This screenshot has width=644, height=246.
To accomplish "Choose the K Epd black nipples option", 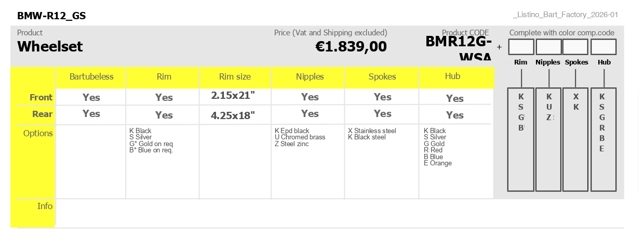I will [x=292, y=131].
